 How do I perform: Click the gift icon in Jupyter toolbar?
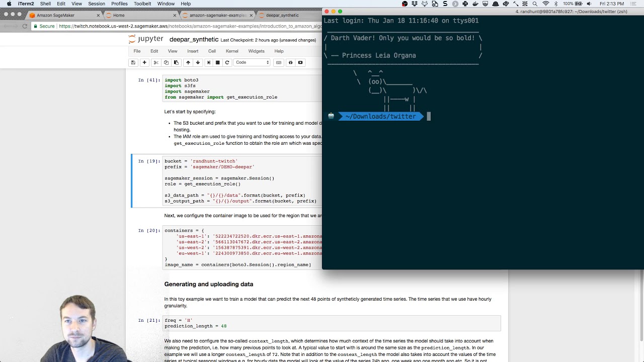point(290,62)
